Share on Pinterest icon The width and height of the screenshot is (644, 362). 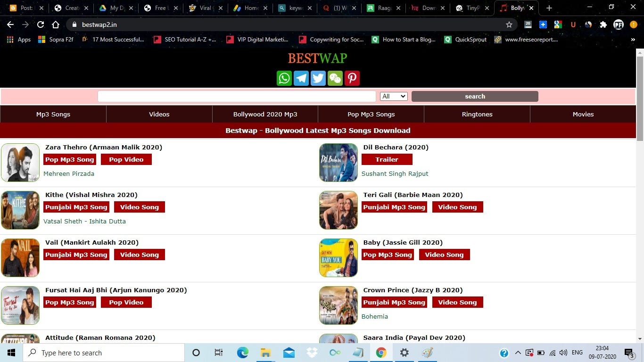352,78
